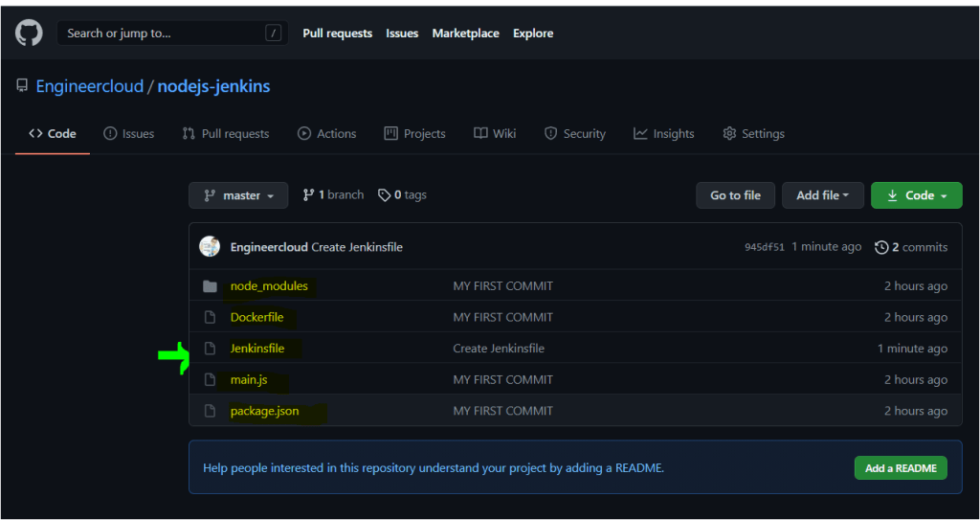Open Engineercloud author name in commit header

[x=269, y=247]
